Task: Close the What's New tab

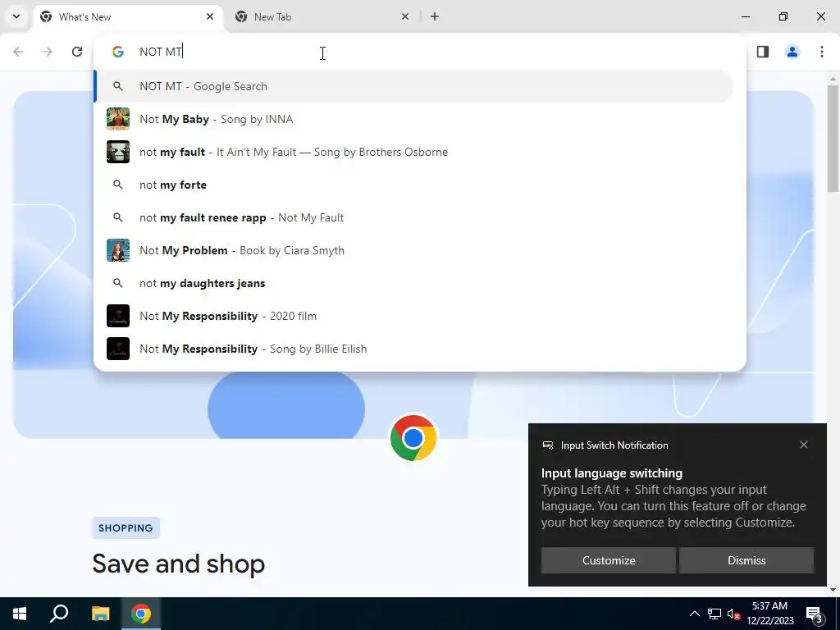Action: click(210, 16)
